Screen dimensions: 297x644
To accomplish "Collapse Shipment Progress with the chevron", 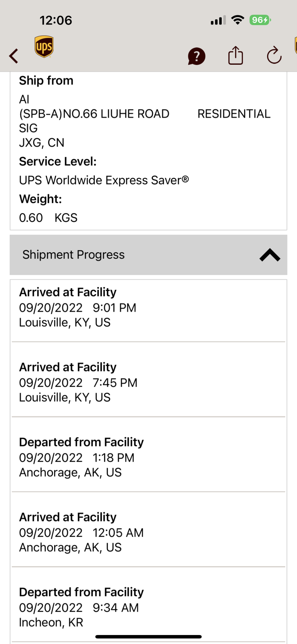I will point(270,255).
